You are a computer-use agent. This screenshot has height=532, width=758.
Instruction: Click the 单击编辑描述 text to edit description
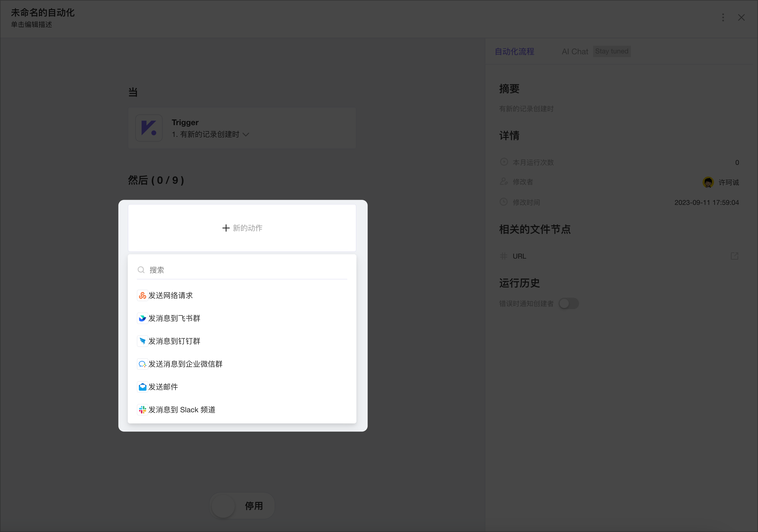31,25
